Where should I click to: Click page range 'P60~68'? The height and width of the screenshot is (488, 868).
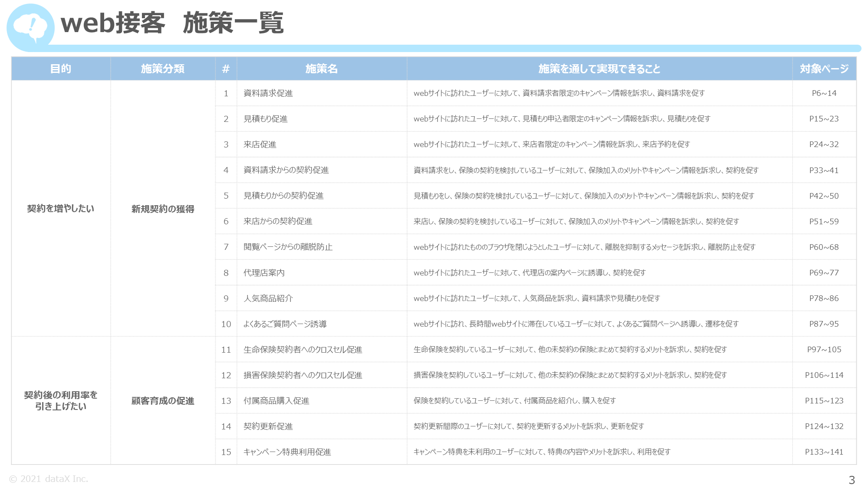click(x=824, y=247)
